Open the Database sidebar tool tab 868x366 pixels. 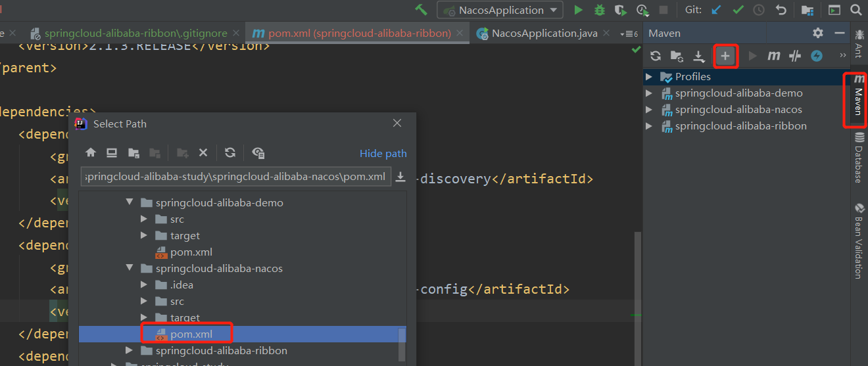click(858, 158)
